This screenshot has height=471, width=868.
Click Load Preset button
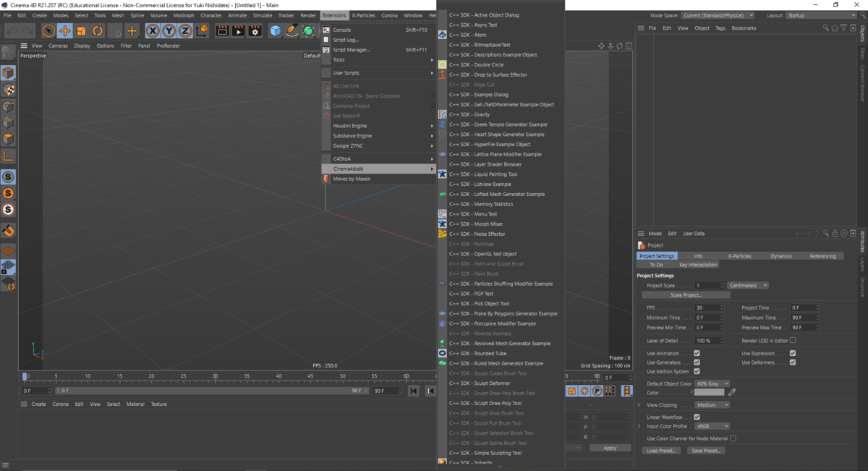661,451
